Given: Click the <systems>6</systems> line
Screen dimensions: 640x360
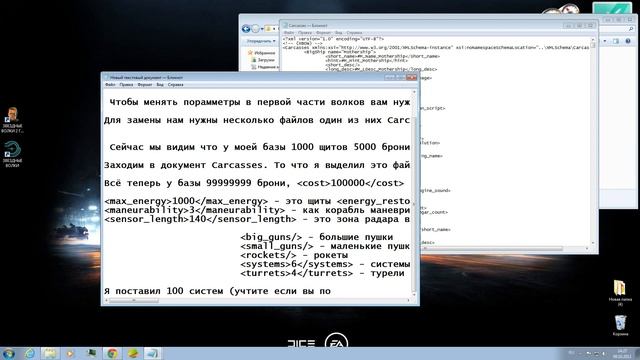Looking at the screenshot, I should coord(325,264).
